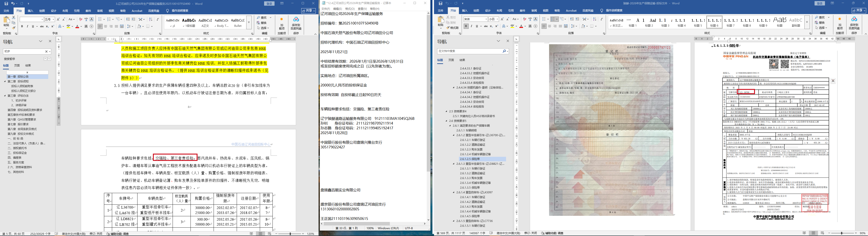
Task: Jump to 2.6.1.2.3 购车发票 in right navigation
Action: [471, 149]
